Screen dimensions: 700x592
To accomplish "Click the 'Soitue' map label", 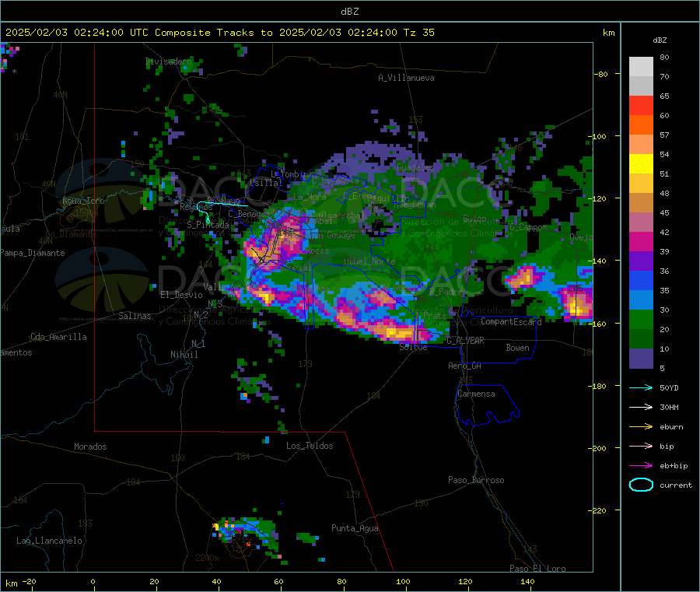I will pos(413,347).
